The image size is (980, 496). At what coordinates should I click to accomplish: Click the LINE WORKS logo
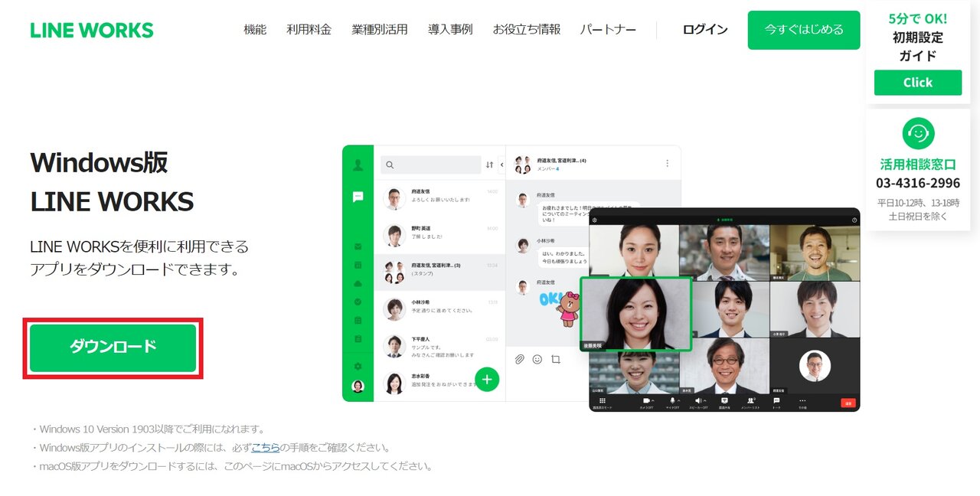[x=92, y=30]
